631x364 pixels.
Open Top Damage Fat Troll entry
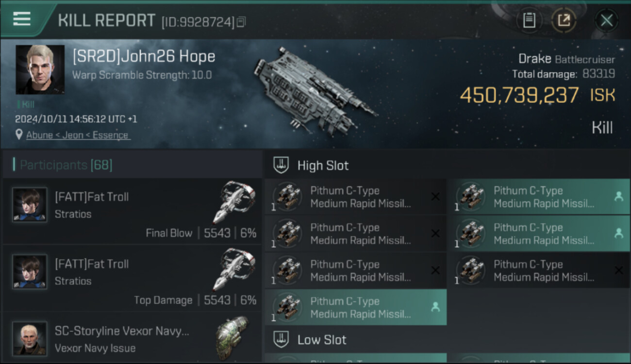[x=132, y=278]
